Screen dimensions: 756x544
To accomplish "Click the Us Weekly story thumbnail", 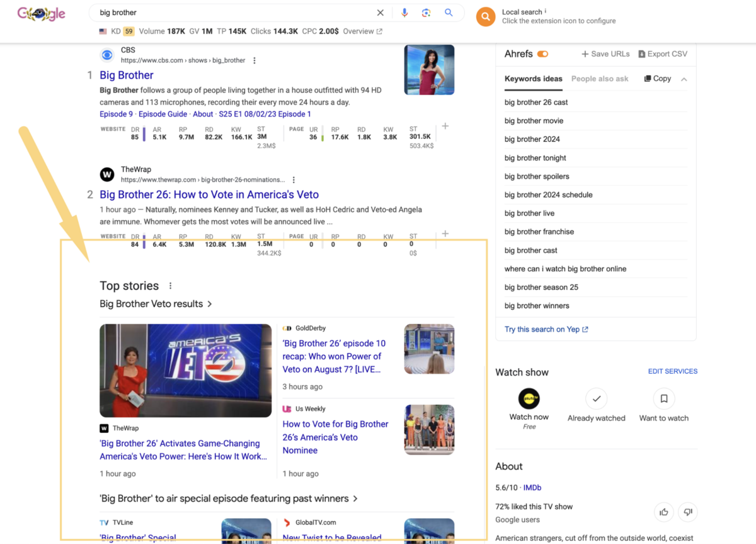I will pyautogui.click(x=429, y=429).
